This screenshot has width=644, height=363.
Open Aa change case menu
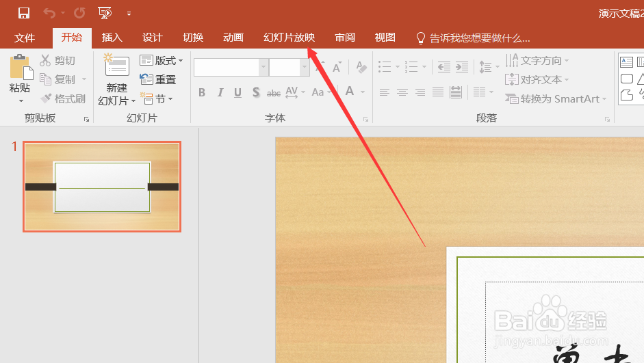click(x=322, y=92)
